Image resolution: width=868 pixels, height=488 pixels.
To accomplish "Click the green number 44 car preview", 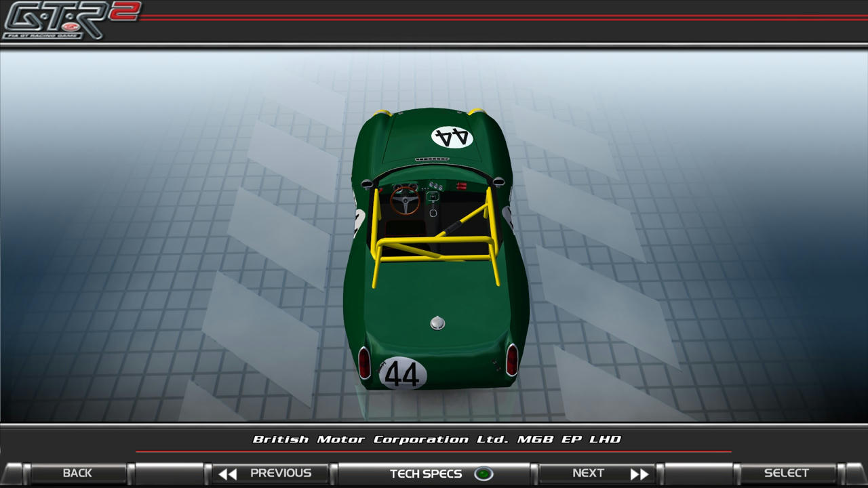I will pyautogui.click(x=435, y=249).
